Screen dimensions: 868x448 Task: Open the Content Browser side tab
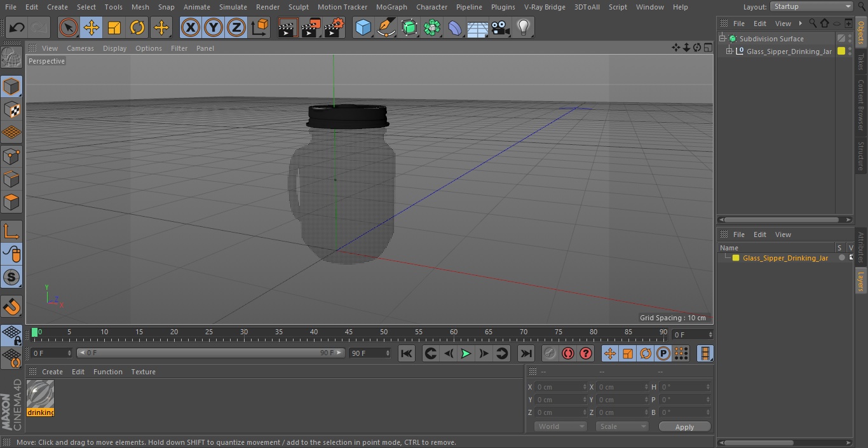[861, 105]
